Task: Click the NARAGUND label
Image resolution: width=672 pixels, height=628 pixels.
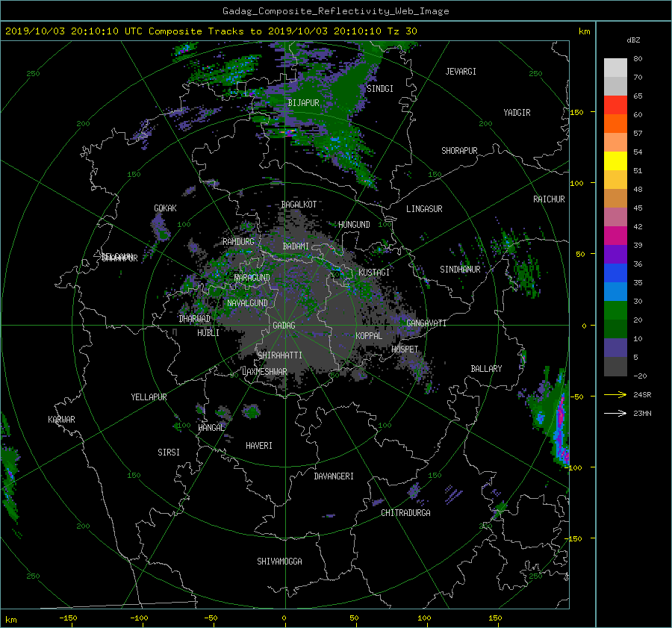Action: coord(252,278)
